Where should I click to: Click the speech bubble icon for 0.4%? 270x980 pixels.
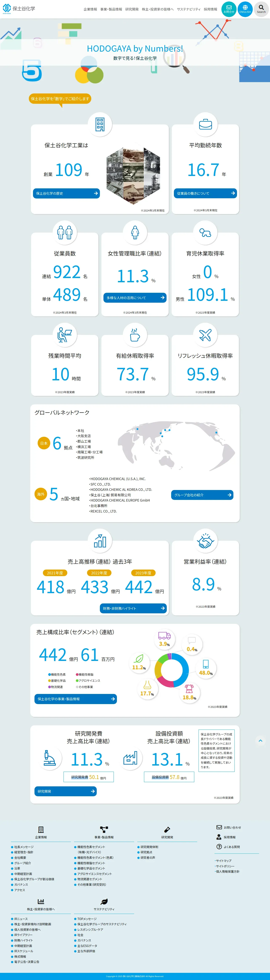pyautogui.click(x=192, y=641)
